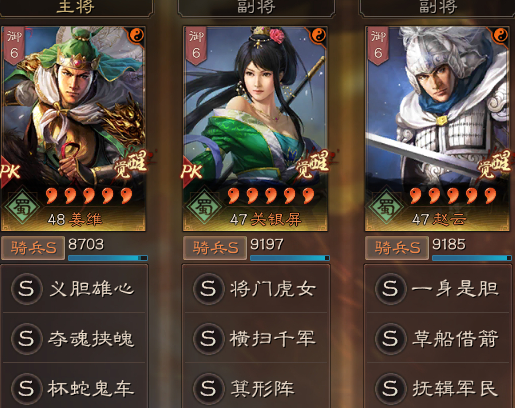Viewport: 515px width, 408px height.
Task: Select the S-rank circle beside 义胆雄心
Action: click(x=26, y=288)
